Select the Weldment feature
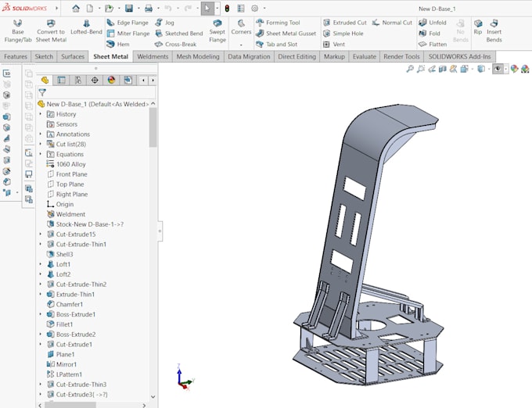 coord(66,214)
